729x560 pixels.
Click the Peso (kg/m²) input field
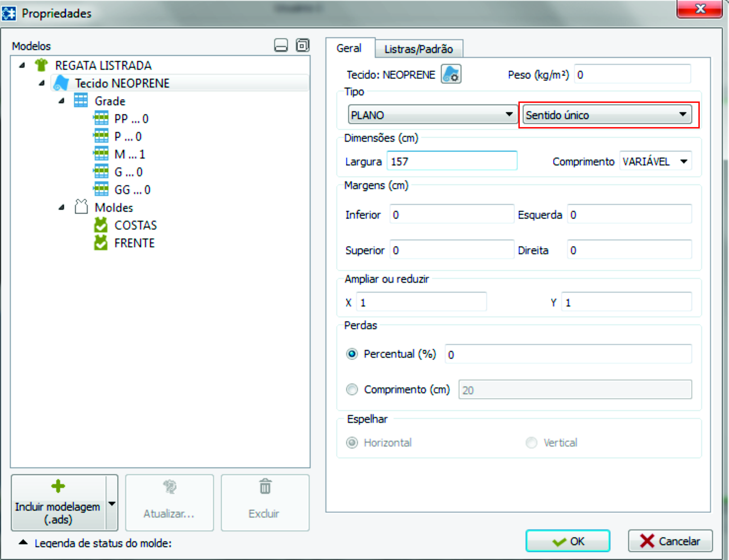pyautogui.click(x=632, y=74)
